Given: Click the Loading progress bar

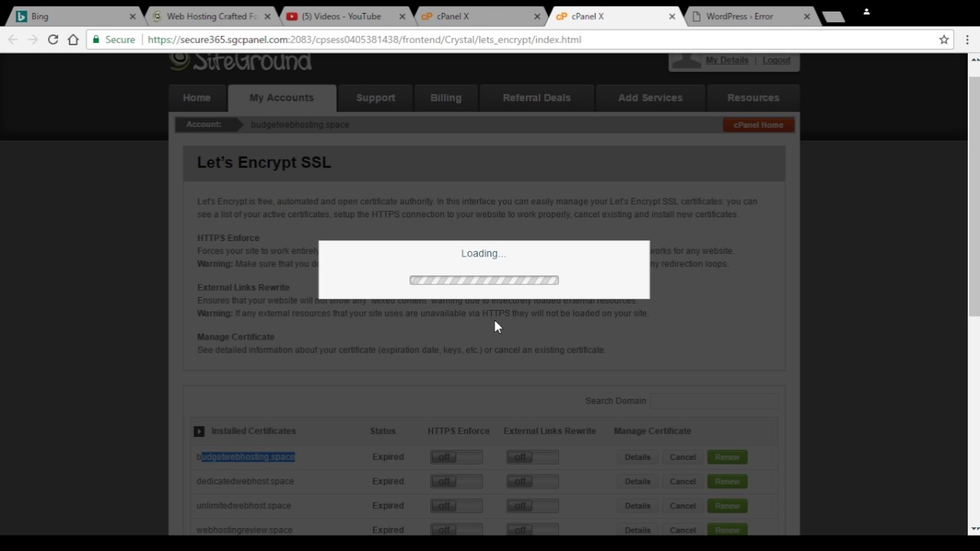Looking at the screenshot, I should (484, 280).
